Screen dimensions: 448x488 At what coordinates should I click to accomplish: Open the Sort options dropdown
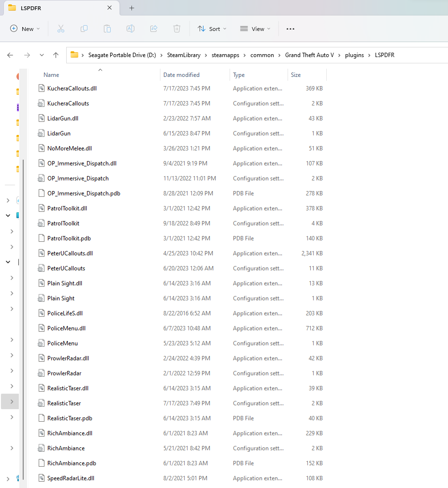212,29
